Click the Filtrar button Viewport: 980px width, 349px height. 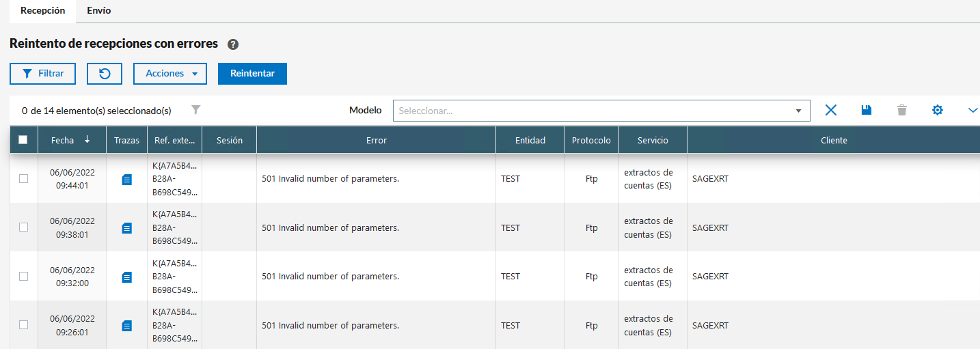[x=42, y=74]
